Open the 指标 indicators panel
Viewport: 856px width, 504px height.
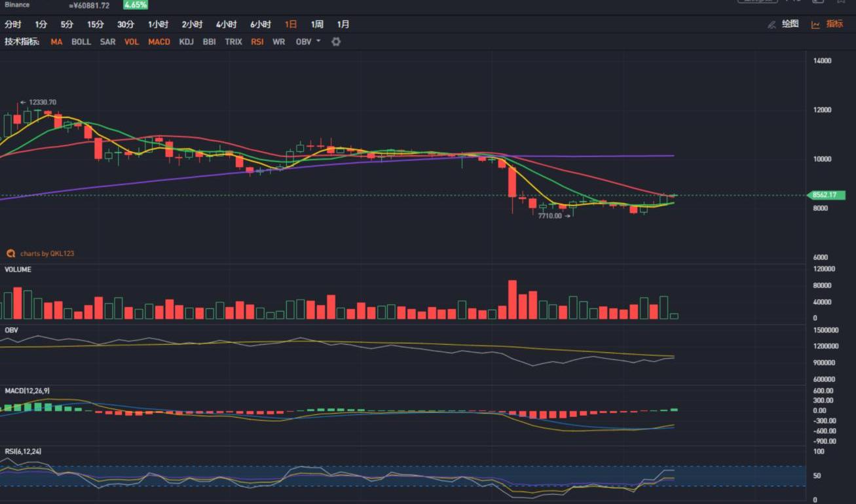[828, 24]
